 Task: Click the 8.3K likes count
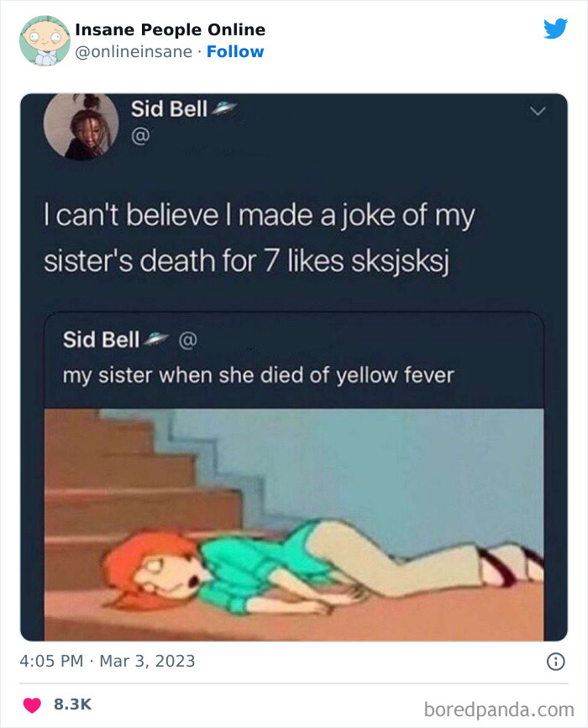(x=73, y=704)
